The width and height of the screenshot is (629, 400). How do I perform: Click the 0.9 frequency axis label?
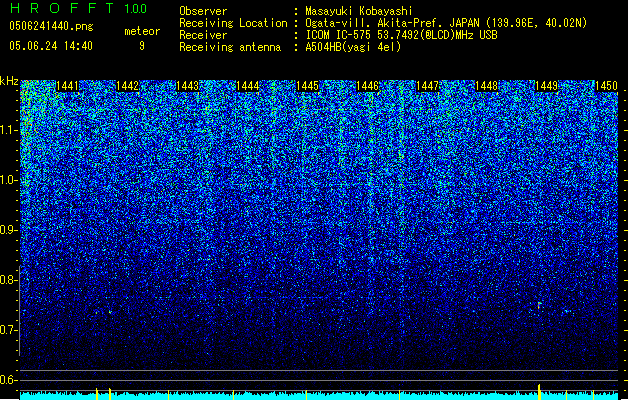(x=9, y=230)
